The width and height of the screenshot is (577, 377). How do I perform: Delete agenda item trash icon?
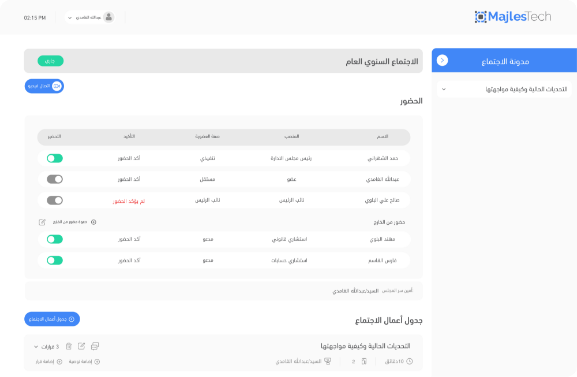(69, 346)
